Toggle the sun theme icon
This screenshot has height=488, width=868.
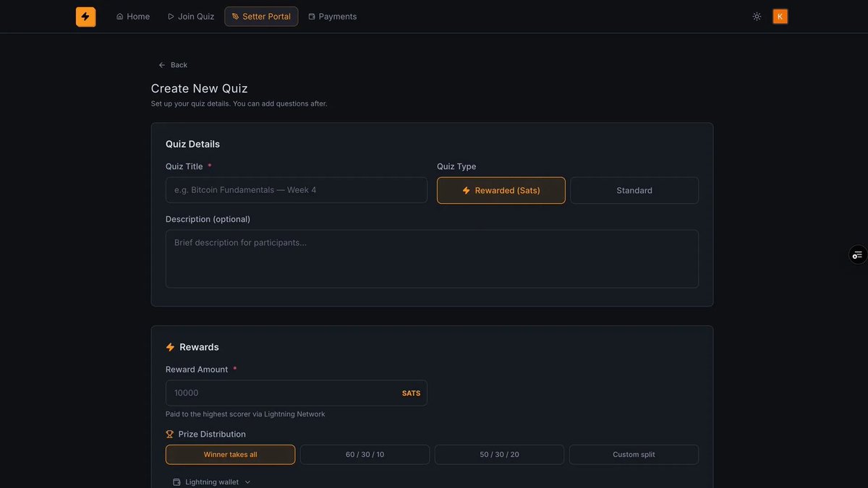(x=757, y=17)
